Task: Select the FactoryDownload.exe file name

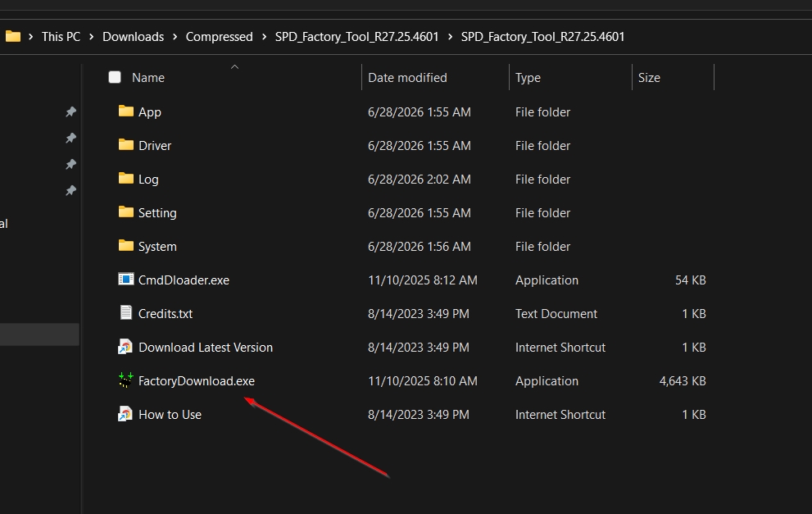Action: (197, 381)
